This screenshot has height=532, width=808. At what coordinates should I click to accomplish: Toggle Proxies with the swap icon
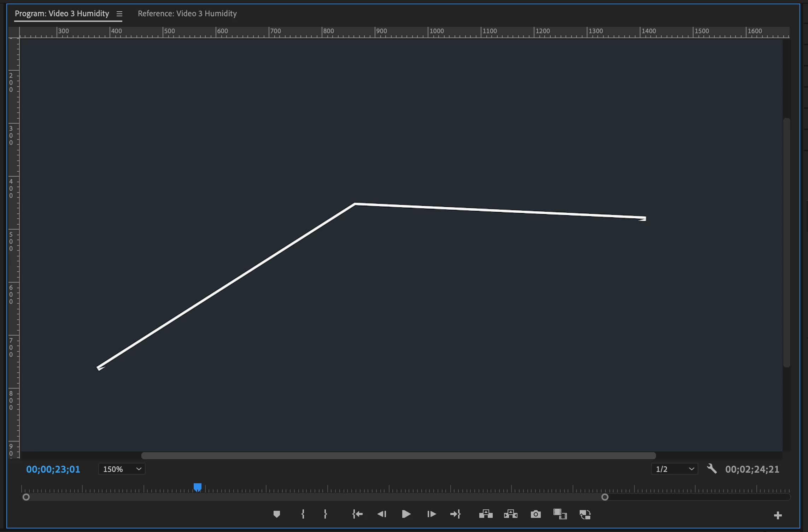pos(585,514)
